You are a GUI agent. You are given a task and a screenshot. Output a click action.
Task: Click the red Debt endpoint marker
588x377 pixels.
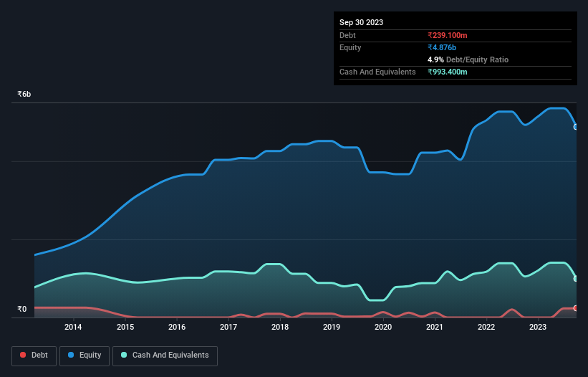point(576,308)
